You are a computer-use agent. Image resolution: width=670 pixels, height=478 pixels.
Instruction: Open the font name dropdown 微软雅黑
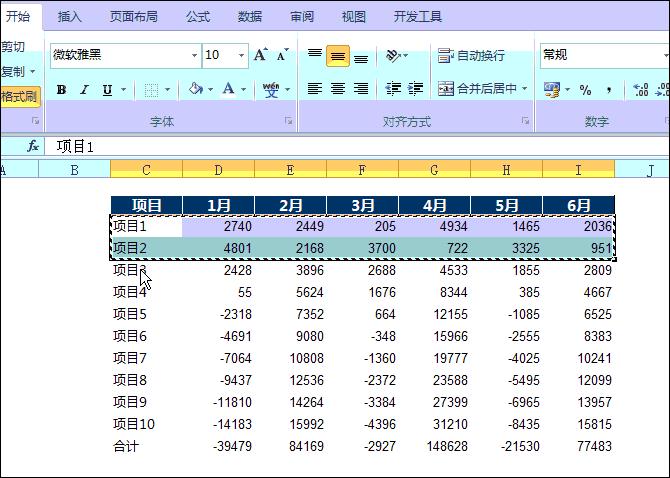194,56
